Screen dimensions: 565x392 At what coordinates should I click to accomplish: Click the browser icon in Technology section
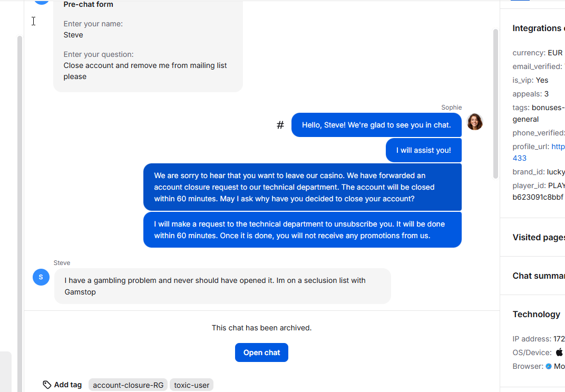click(549, 366)
